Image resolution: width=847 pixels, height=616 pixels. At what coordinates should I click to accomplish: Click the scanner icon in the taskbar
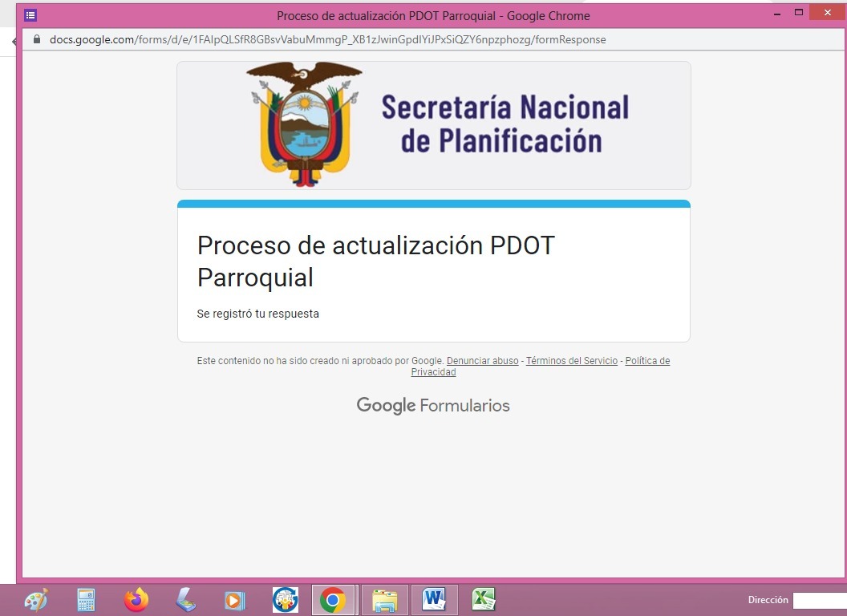coord(185,599)
